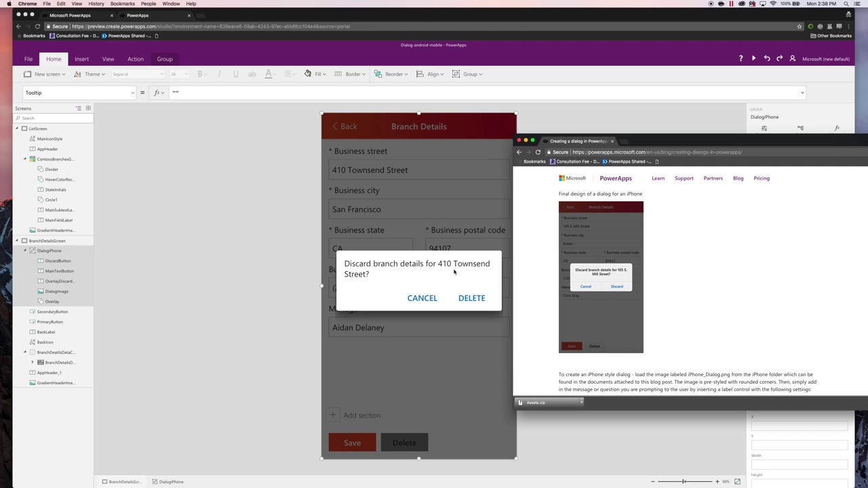Select SecondaryButton in the tree

pos(52,312)
